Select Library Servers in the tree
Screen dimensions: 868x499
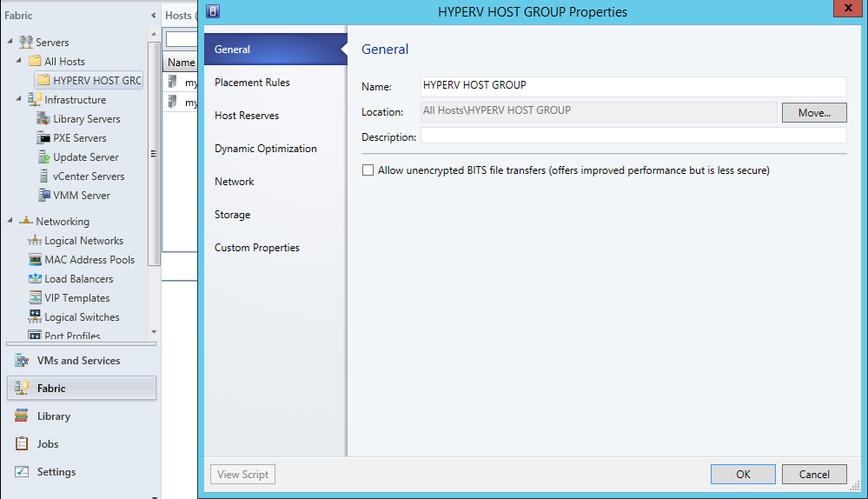(x=86, y=118)
